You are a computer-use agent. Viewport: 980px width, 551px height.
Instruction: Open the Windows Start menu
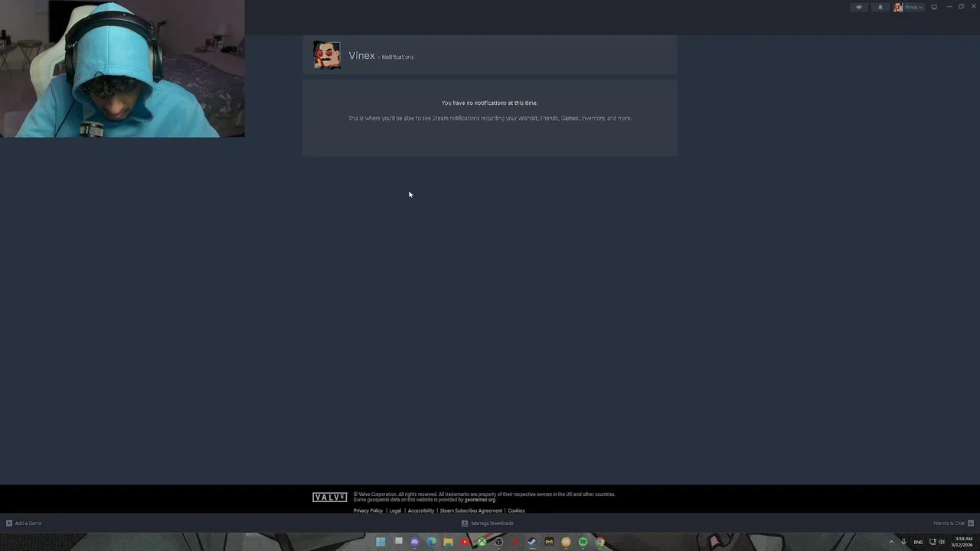381,542
